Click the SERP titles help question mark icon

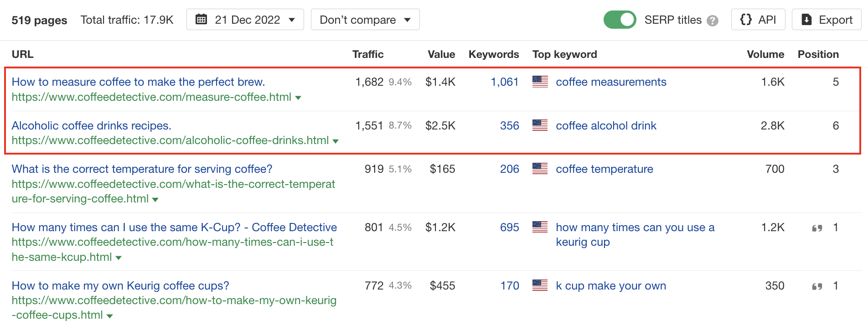[x=712, y=21]
